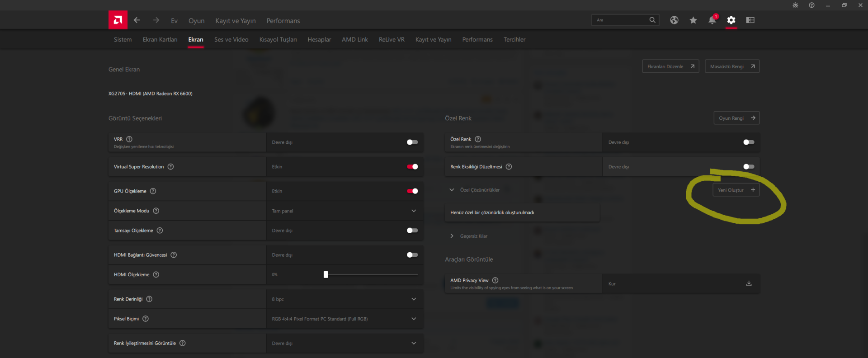Open the AMD Link tab

click(x=355, y=40)
